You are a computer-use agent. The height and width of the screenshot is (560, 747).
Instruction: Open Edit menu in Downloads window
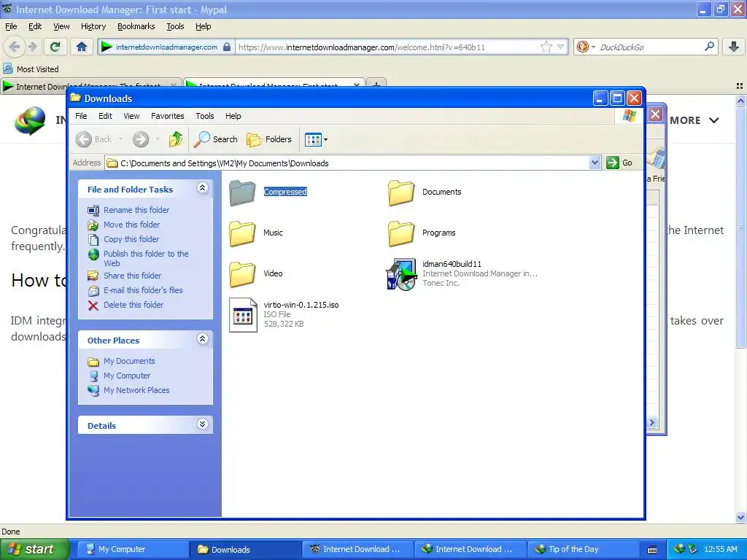105,116
